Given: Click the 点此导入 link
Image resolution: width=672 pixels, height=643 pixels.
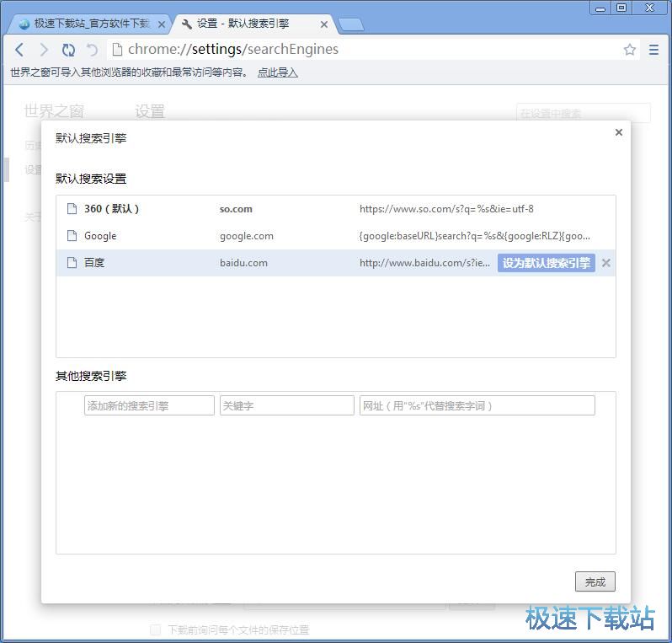Looking at the screenshot, I should [277, 72].
